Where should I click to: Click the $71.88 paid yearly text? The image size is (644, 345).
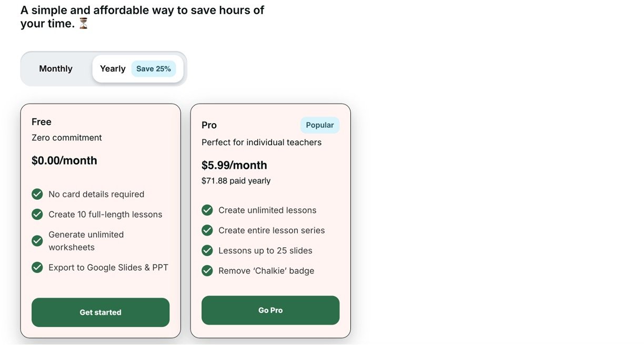[x=236, y=181]
